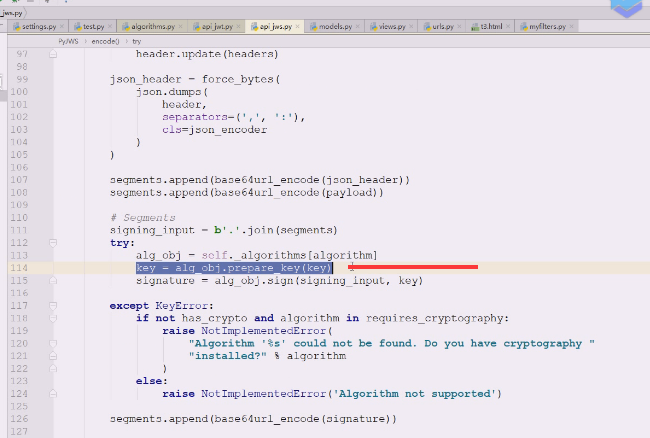Close the algorithms.py tab
The image size is (650, 438).
[180, 27]
